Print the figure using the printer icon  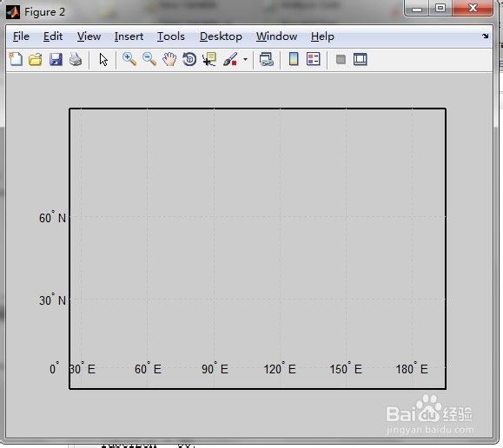point(76,60)
